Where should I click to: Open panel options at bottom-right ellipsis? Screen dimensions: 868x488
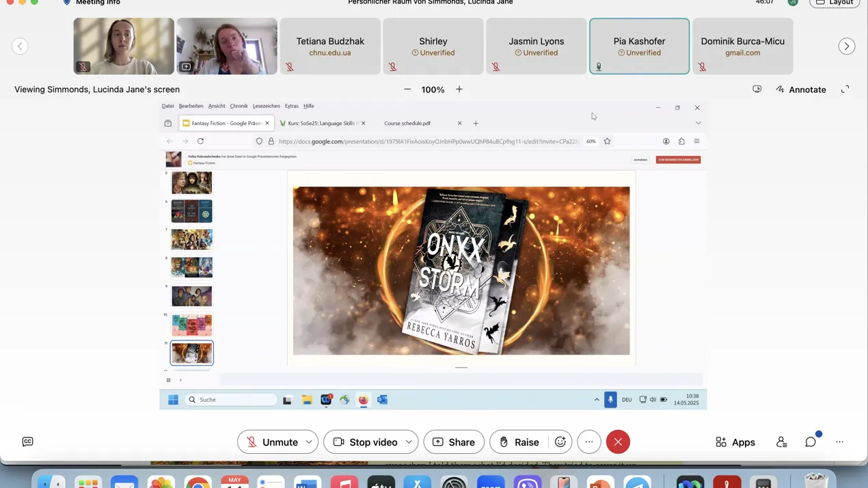coord(839,442)
